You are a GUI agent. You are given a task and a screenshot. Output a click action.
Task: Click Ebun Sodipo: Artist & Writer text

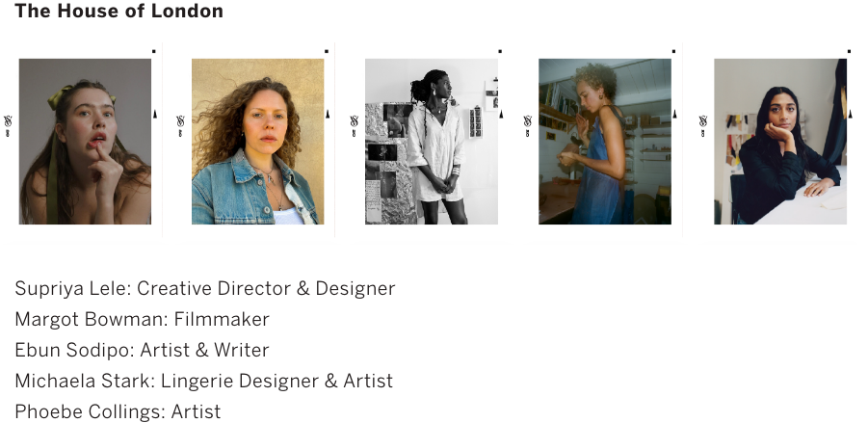142,351
